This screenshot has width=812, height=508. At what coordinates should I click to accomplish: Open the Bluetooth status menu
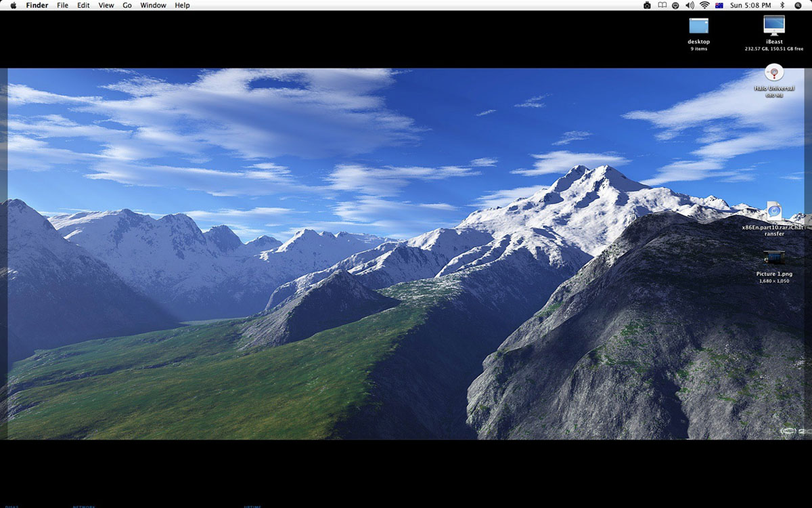(783, 5)
